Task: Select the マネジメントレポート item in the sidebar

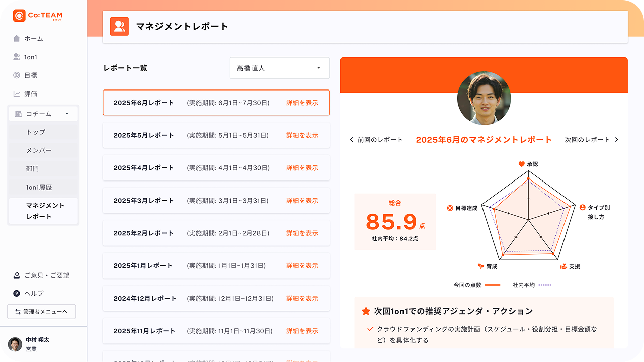Action: 43,210
